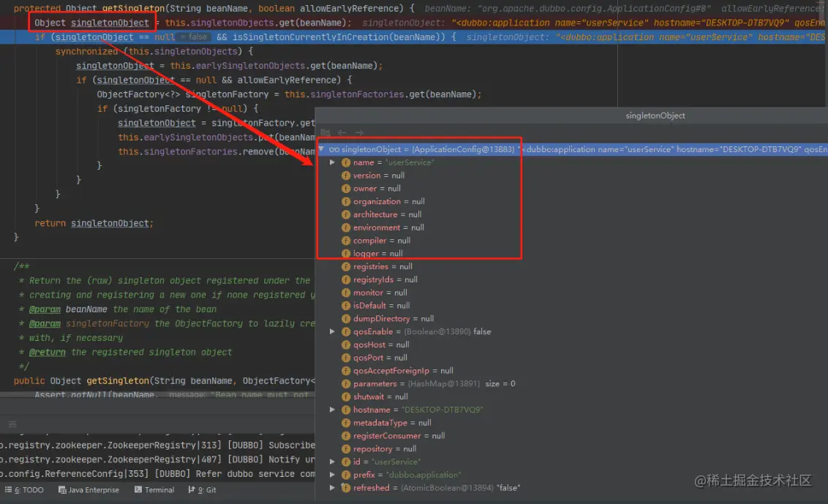Collapse the singletonObject root node
828x504 pixels.
321,149
